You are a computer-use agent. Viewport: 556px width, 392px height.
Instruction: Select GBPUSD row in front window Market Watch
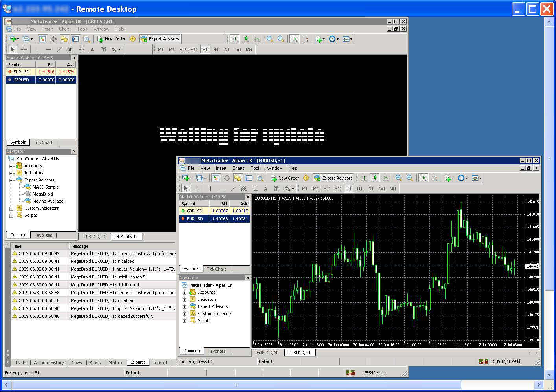[214, 211]
